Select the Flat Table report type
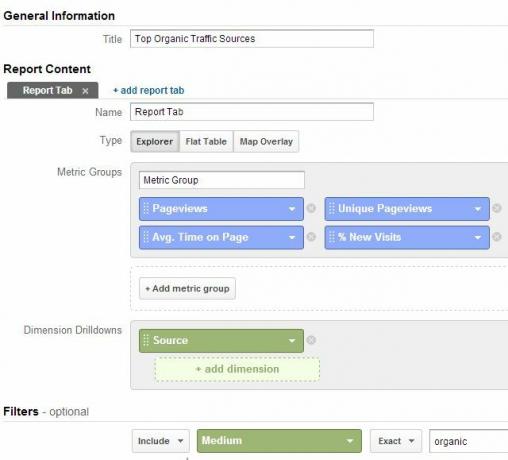The image size is (508, 460). click(206, 142)
